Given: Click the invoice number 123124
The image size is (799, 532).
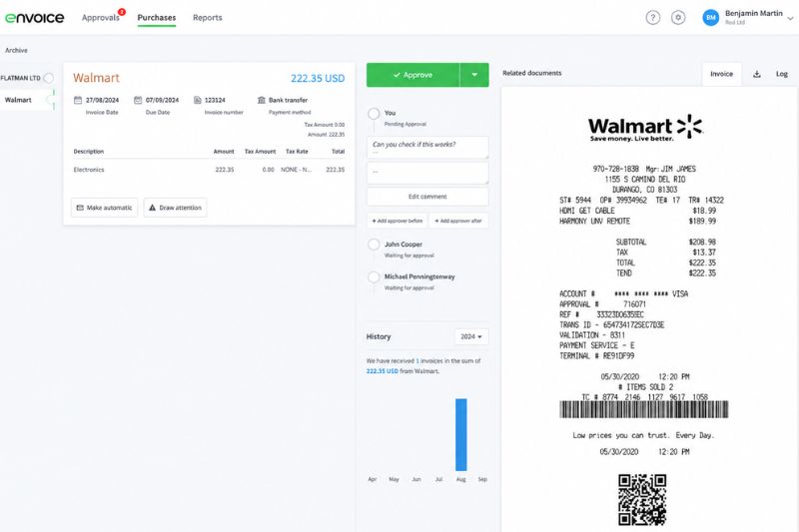Looking at the screenshot, I should [215, 100].
